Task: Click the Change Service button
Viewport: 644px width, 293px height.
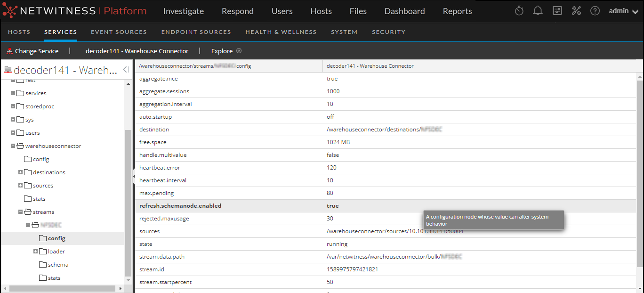Action: point(32,51)
